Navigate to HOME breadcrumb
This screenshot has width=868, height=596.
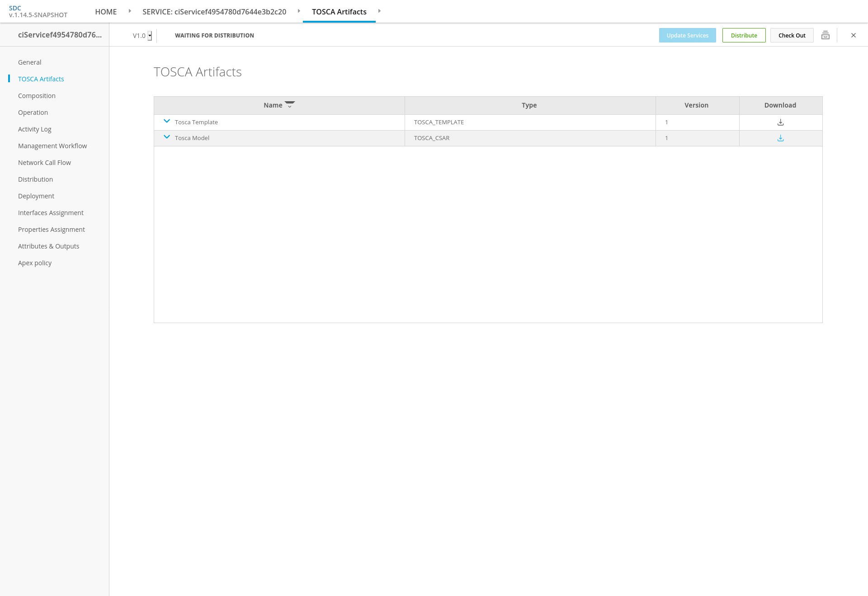tap(106, 12)
